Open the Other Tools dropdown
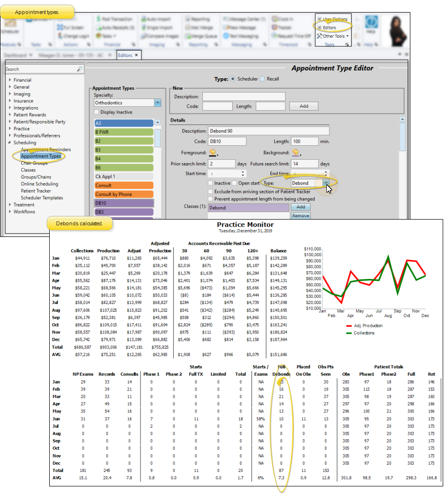The height and width of the screenshot is (498, 448). [x=333, y=36]
